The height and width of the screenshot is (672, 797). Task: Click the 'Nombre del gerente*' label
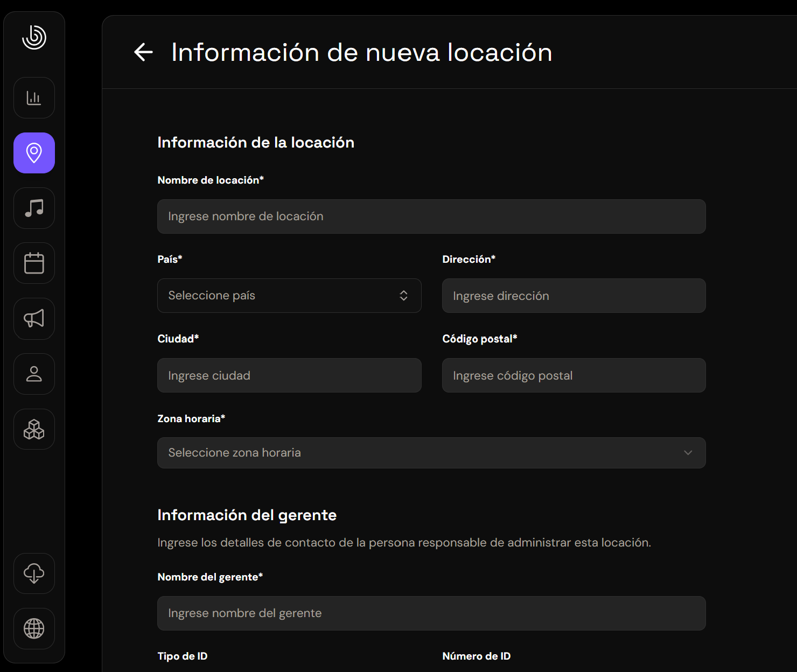pyautogui.click(x=210, y=577)
